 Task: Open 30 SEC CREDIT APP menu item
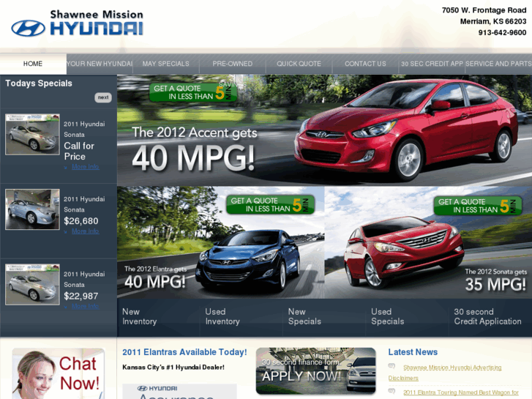[432, 64]
